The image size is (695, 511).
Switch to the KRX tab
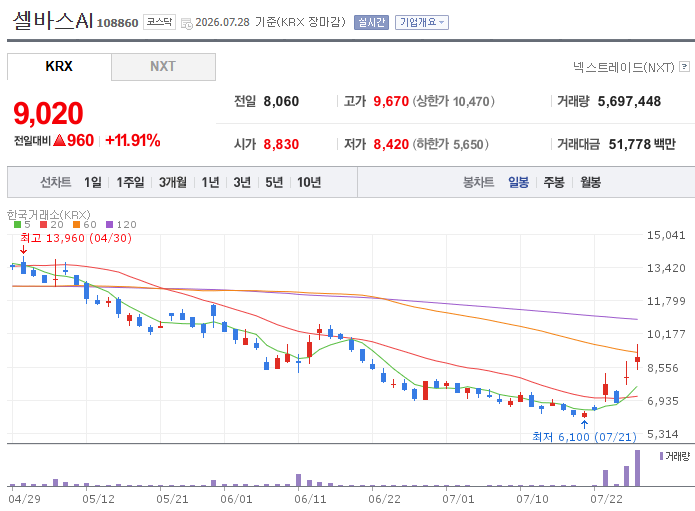point(59,66)
